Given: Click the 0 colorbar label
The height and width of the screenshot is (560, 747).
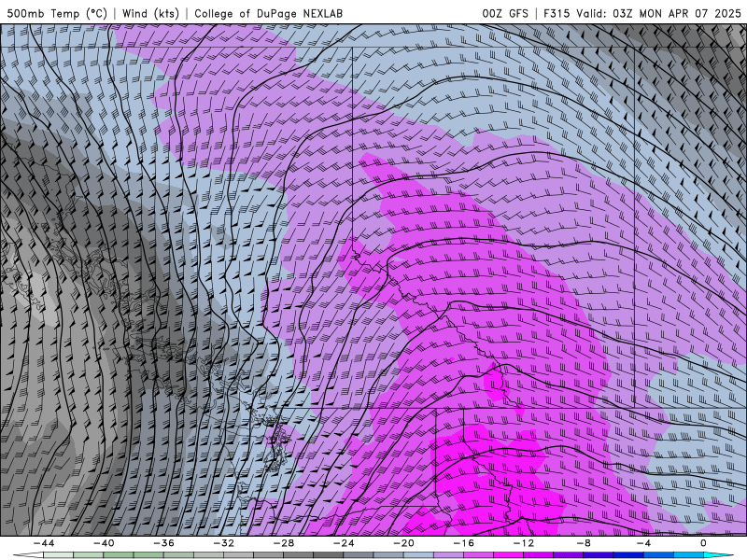Looking at the screenshot, I should (x=704, y=543).
